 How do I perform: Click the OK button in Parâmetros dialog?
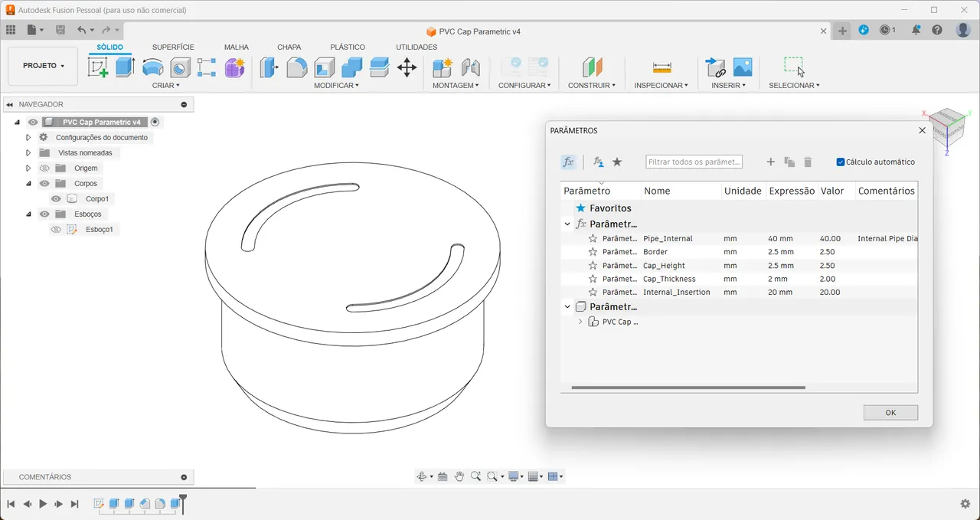click(890, 412)
